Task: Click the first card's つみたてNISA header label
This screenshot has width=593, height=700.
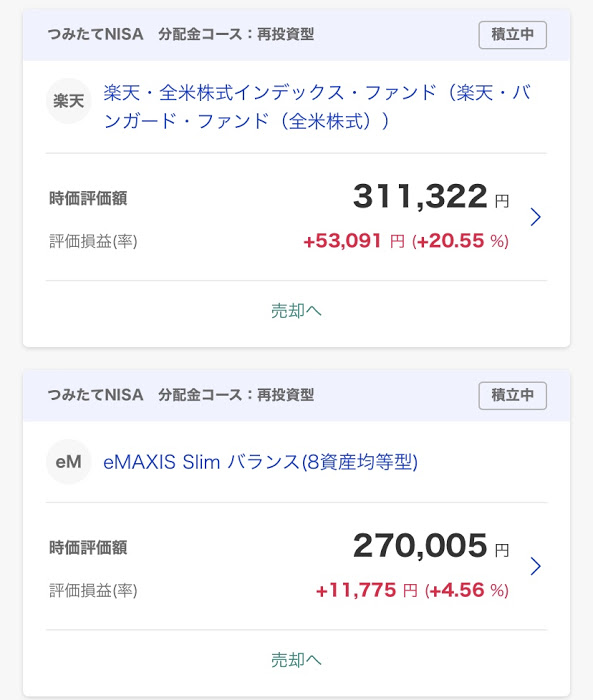Action: [x=96, y=34]
